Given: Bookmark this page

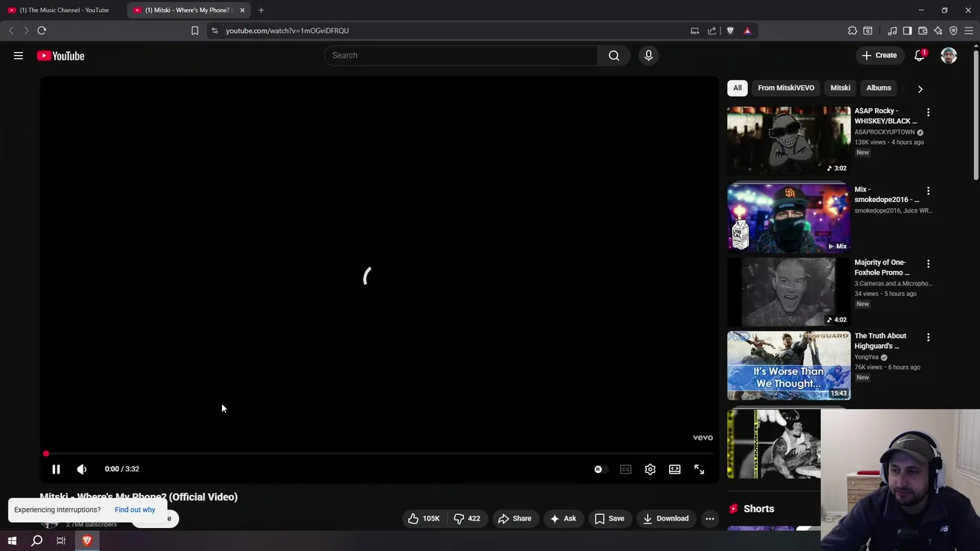Looking at the screenshot, I should click(x=194, y=31).
